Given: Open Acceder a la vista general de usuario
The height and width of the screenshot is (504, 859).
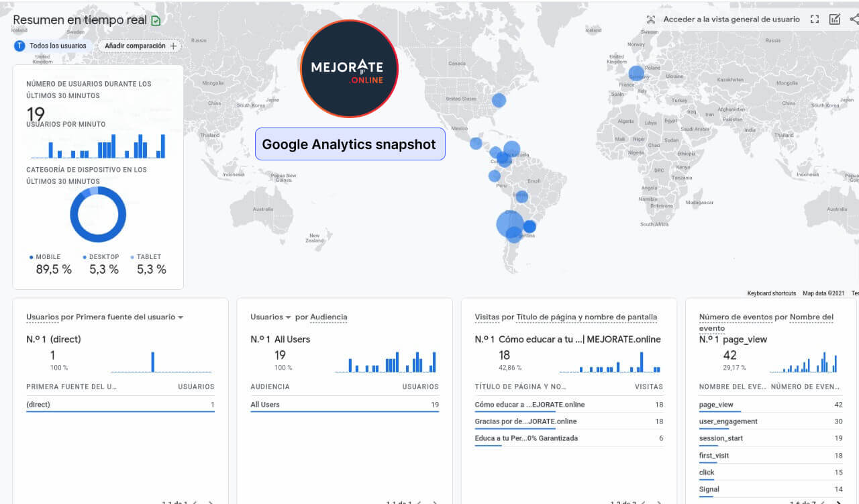Looking at the screenshot, I should [731, 19].
